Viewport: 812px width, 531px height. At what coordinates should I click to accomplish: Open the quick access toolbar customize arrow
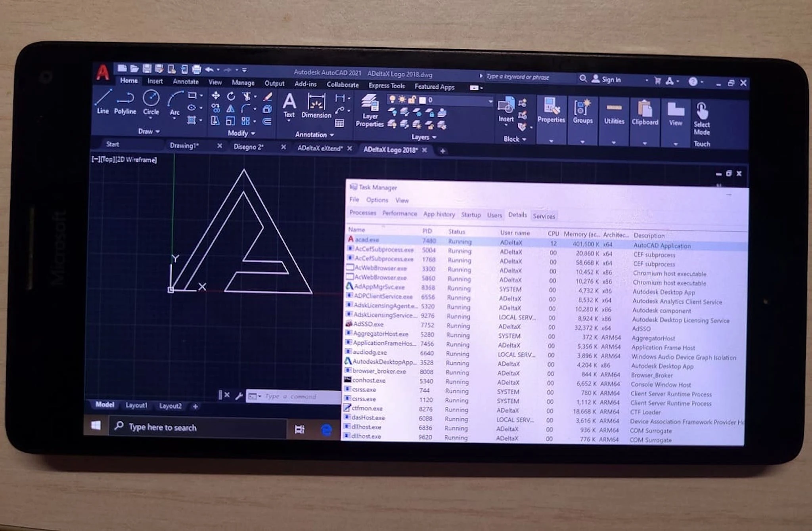click(x=245, y=70)
